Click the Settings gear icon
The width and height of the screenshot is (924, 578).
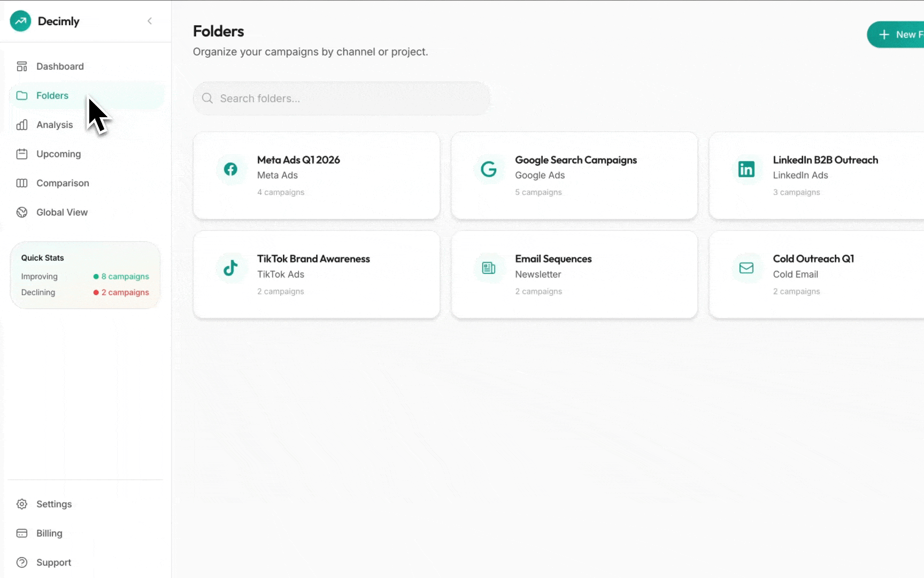22,504
